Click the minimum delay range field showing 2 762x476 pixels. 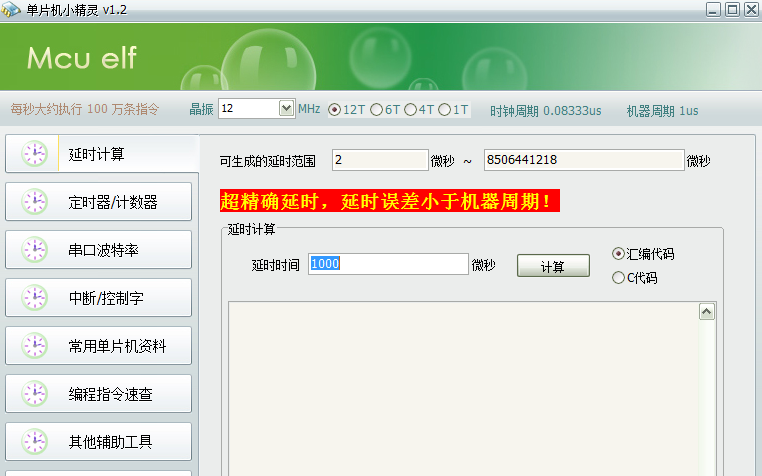(x=380, y=160)
